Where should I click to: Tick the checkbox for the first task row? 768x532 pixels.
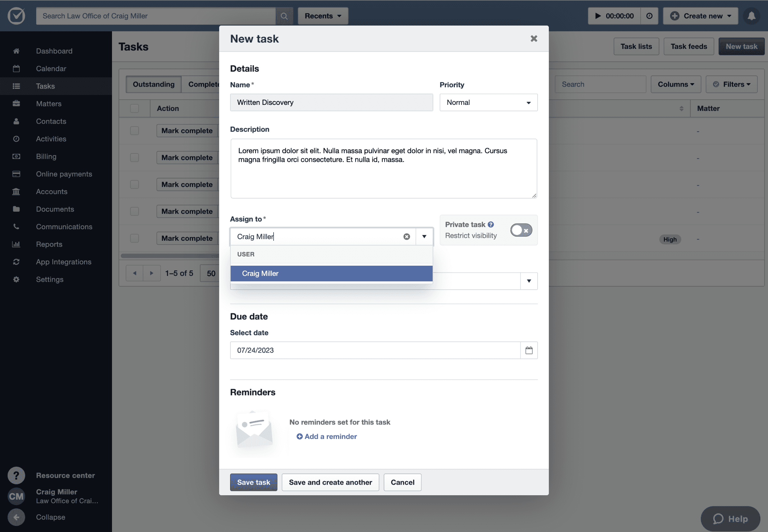tap(134, 131)
